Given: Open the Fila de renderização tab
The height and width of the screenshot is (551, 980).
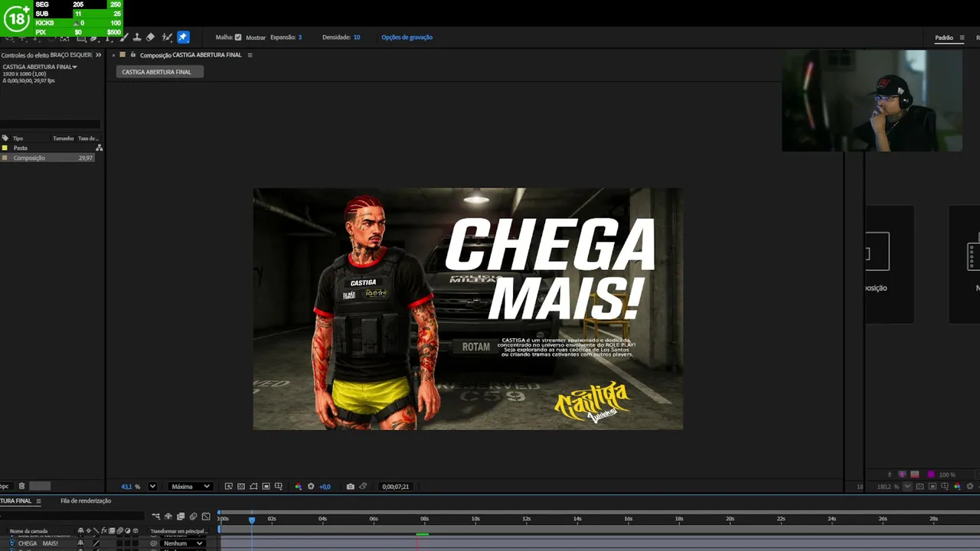Looking at the screenshot, I should click(x=86, y=501).
